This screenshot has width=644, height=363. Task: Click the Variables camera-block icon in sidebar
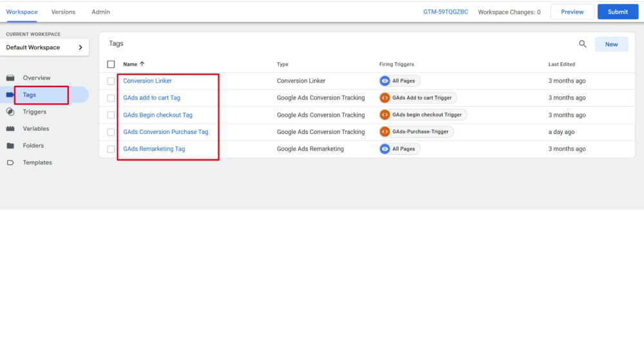coord(10,129)
